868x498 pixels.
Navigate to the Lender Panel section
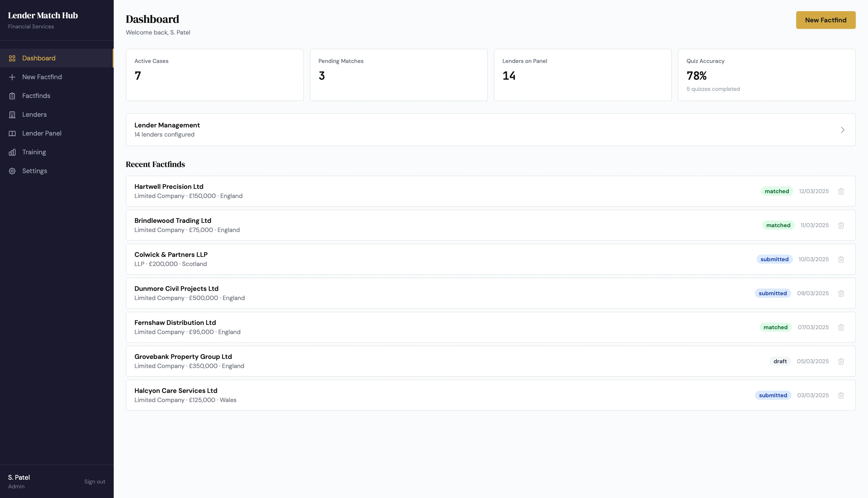tap(41, 133)
